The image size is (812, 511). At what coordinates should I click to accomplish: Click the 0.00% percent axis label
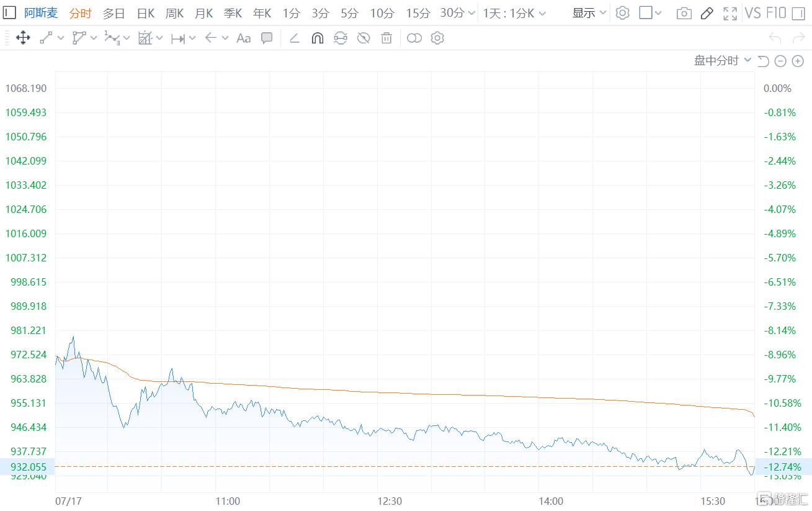pos(777,88)
